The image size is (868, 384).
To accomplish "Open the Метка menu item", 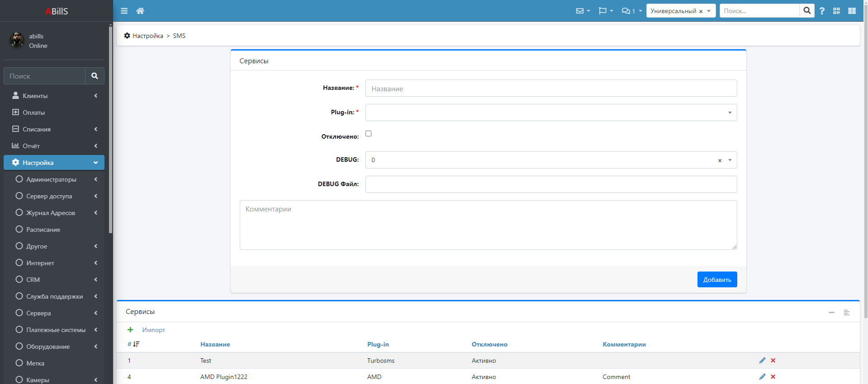I will (54, 363).
